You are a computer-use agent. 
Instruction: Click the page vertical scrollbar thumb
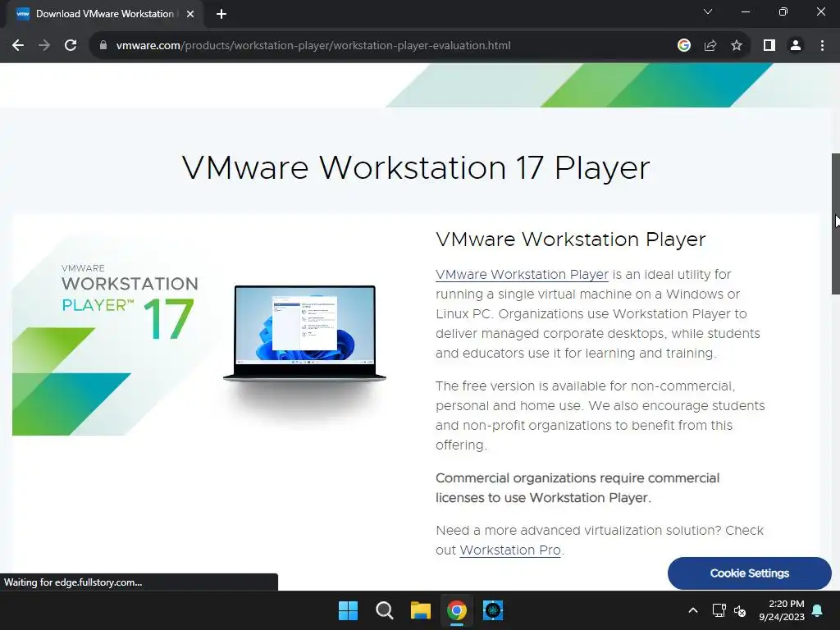835,223
